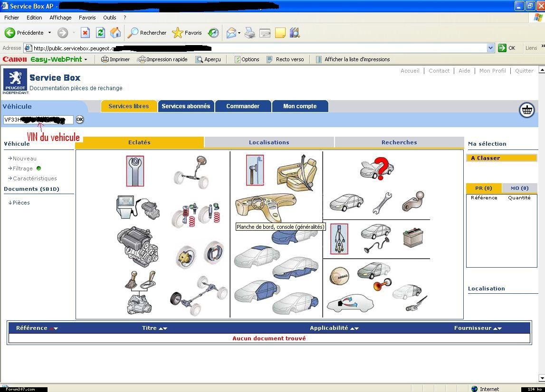Select the airbag steering wheel cover icon
Image resolution: width=545 pixels, height=392 pixels.
tap(339, 276)
